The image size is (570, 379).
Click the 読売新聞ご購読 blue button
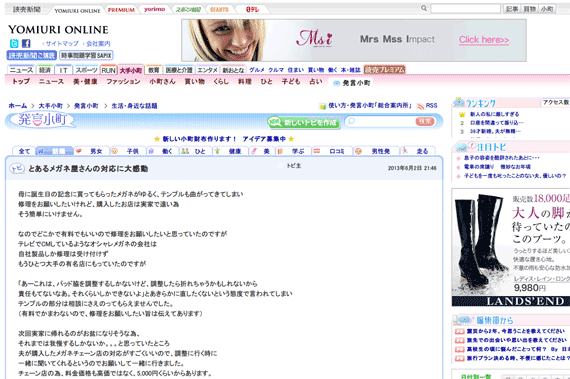tap(32, 55)
